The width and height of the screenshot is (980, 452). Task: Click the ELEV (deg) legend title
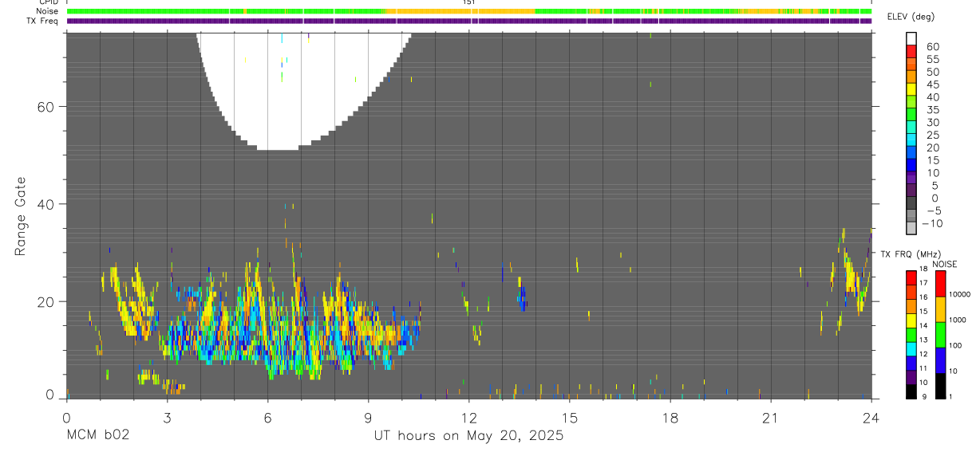click(911, 17)
